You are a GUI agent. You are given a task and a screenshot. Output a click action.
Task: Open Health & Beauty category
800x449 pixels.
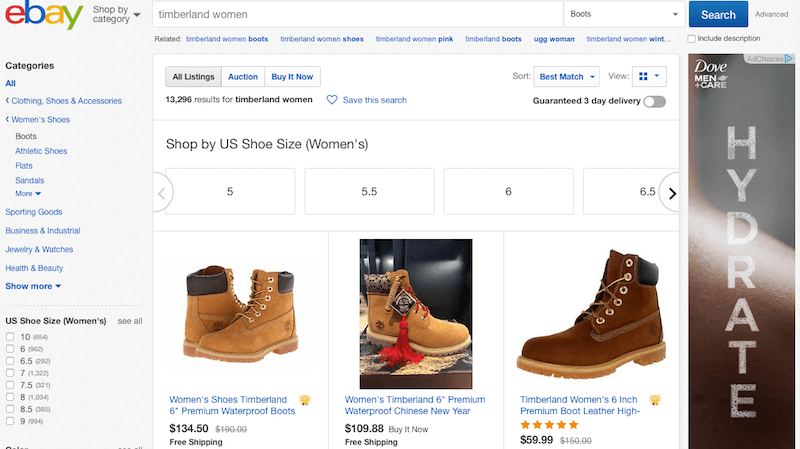34,268
